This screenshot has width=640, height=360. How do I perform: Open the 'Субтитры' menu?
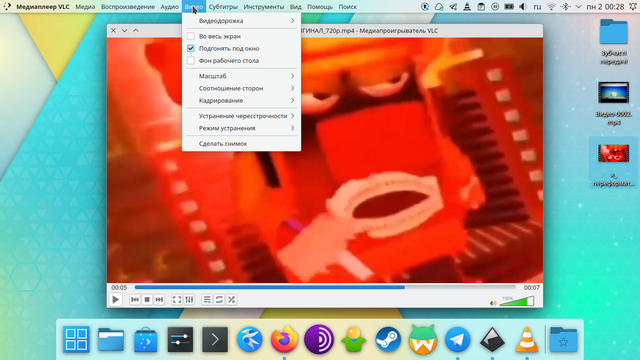point(223,7)
